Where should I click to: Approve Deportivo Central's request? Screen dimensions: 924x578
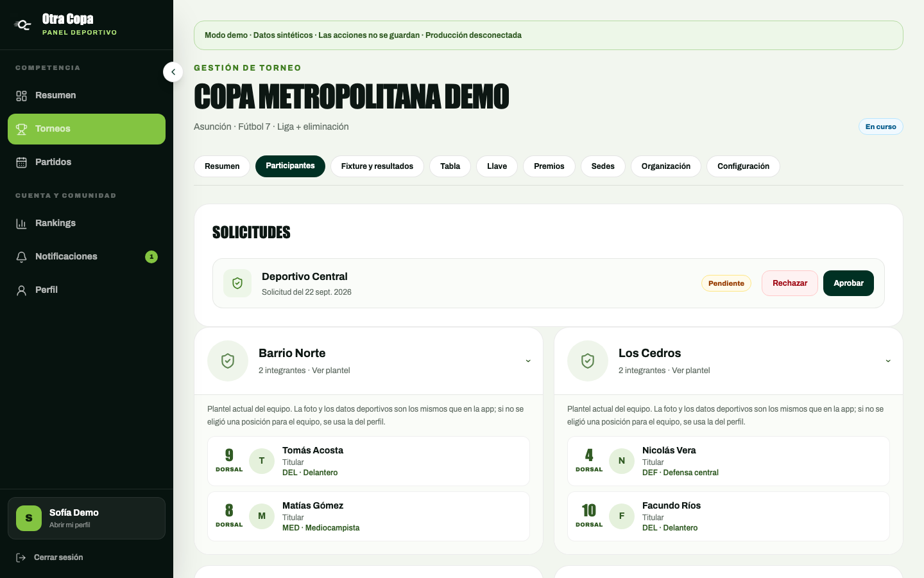848,283
